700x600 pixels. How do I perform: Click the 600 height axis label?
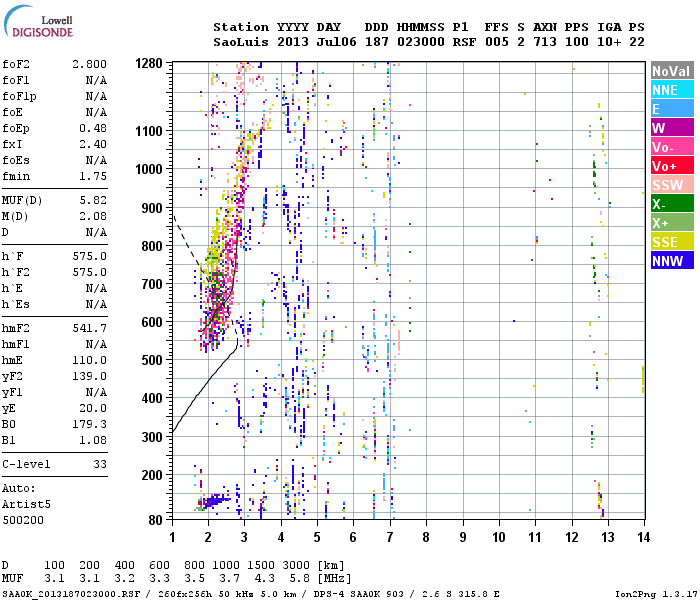pyautogui.click(x=152, y=322)
